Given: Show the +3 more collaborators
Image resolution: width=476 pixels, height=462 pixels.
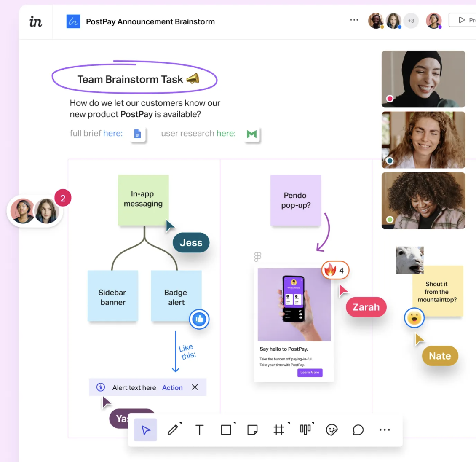Looking at the screenshot, I should (411, 21).
